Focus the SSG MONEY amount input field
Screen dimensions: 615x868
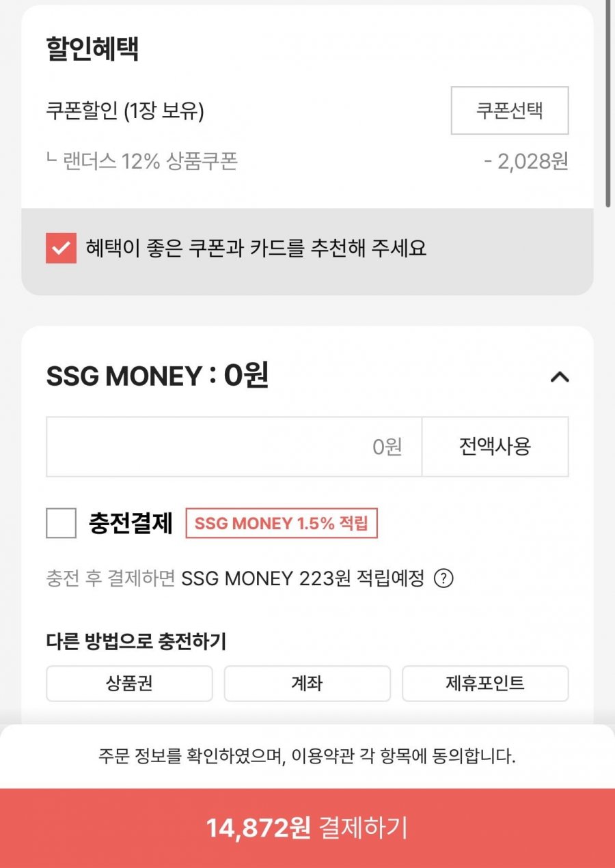234,447
